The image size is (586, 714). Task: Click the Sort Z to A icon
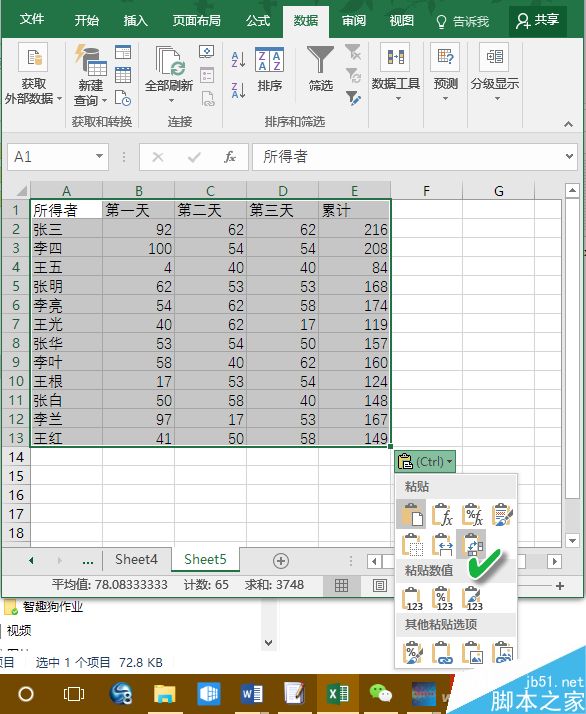pos(238,90)
